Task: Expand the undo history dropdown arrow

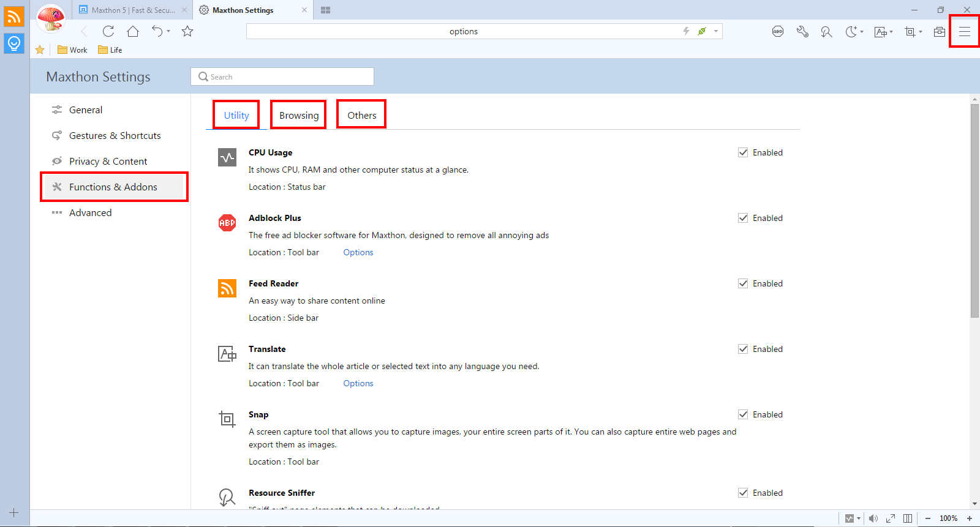Action: (x=168, y=31)
